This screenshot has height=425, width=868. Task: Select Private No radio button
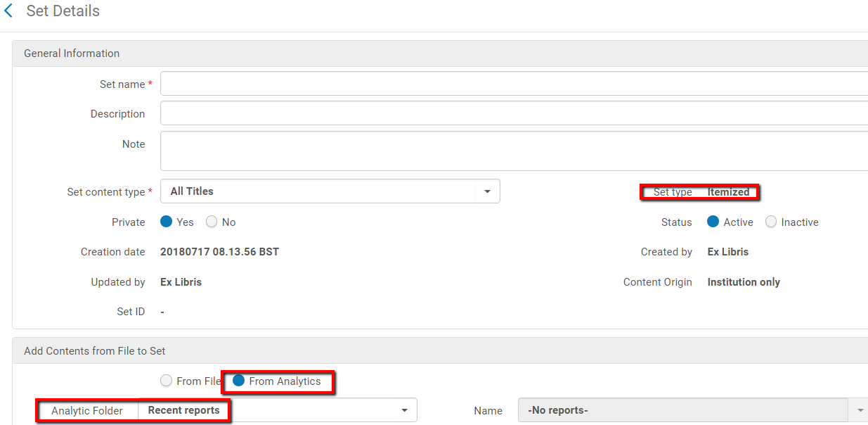pyautogui.click(x=212, y=222)
